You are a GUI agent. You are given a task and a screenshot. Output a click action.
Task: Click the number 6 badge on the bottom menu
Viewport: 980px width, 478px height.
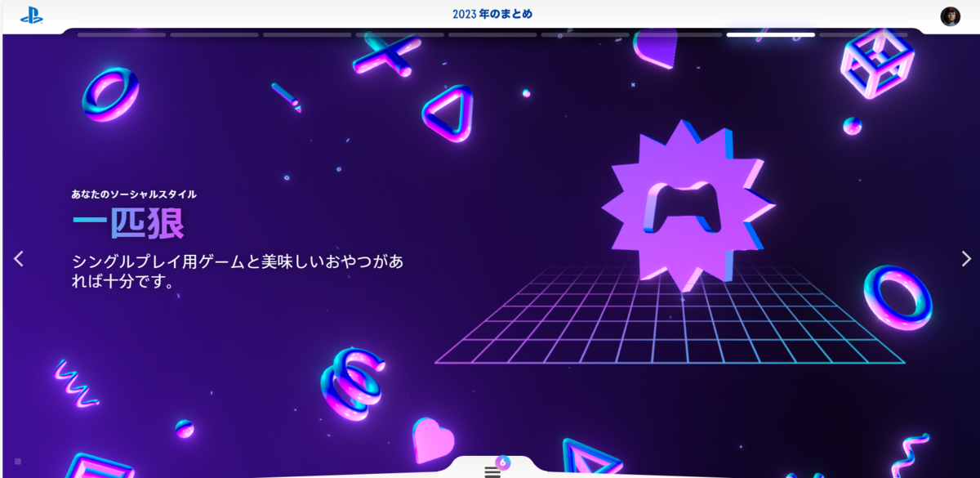coord(502,462)
